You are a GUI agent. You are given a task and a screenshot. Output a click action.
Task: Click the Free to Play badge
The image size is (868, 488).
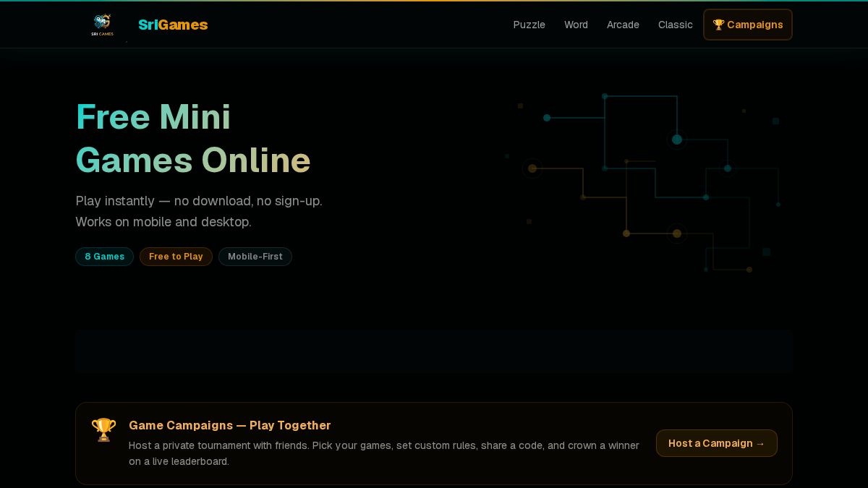[x=176, y=257]
